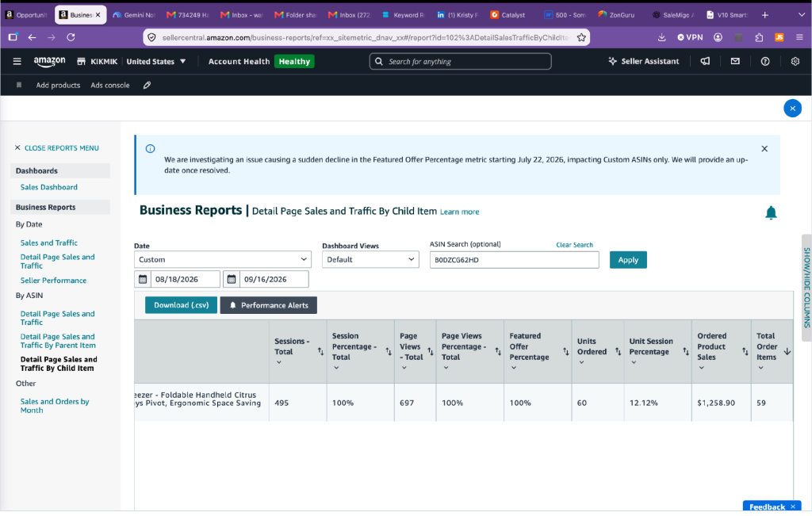
Task: Sort by Units Ordered column
Action: pyautogui.click(x=618, y=351)
